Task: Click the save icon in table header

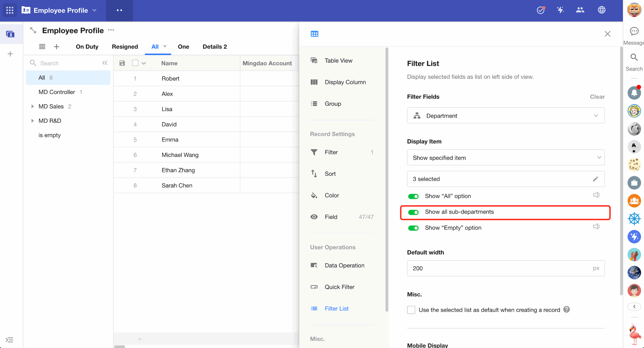Action: [x=122, y=63]
